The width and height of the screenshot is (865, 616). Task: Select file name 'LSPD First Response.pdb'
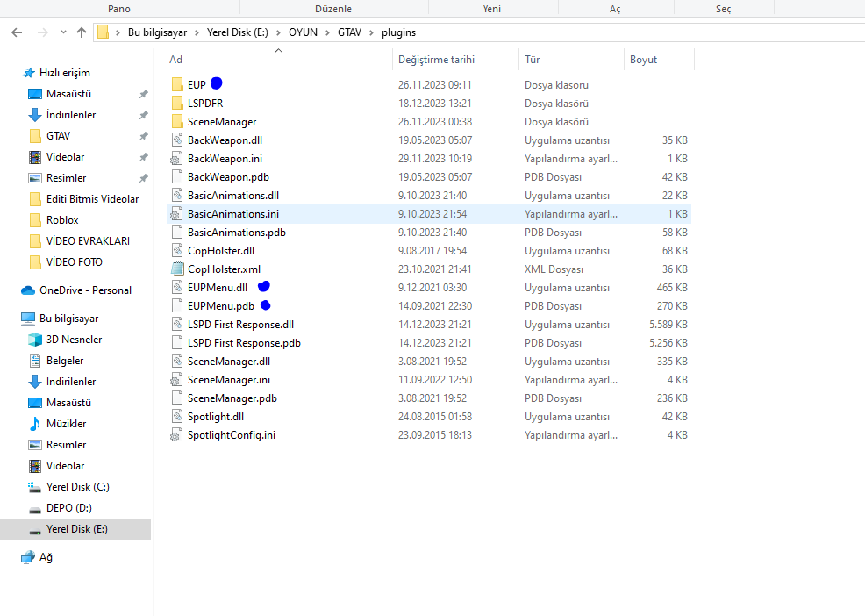pyautogui.click(x=244, y=343)
